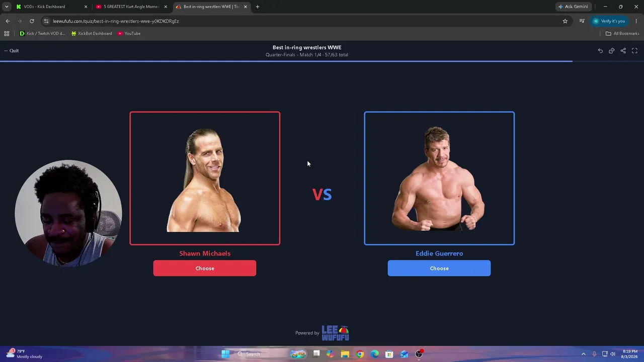
Task: Open the Kick / Twitch VOD bookmark
Action: (42, 34)
